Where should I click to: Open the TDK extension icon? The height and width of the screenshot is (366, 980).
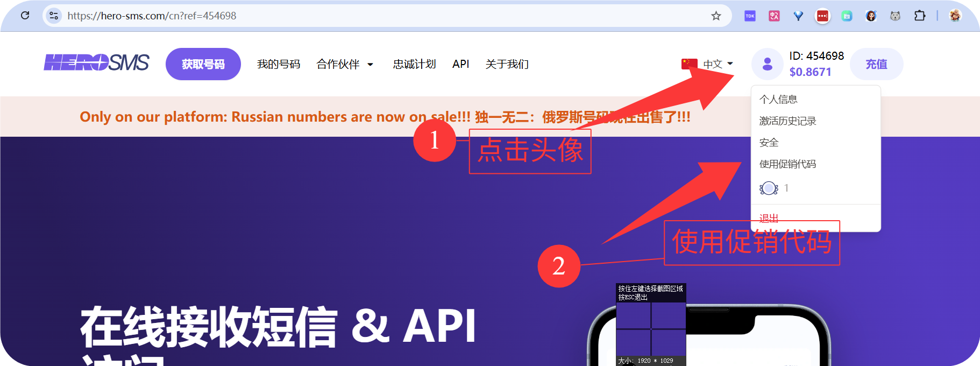click(750, 16)
